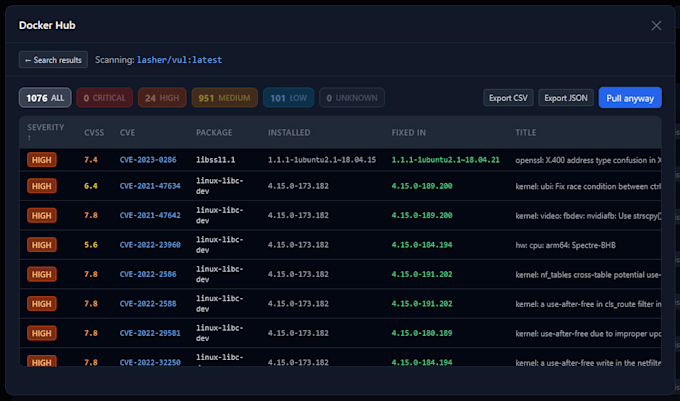Click the Export JSON button

(x=566, y=98)
